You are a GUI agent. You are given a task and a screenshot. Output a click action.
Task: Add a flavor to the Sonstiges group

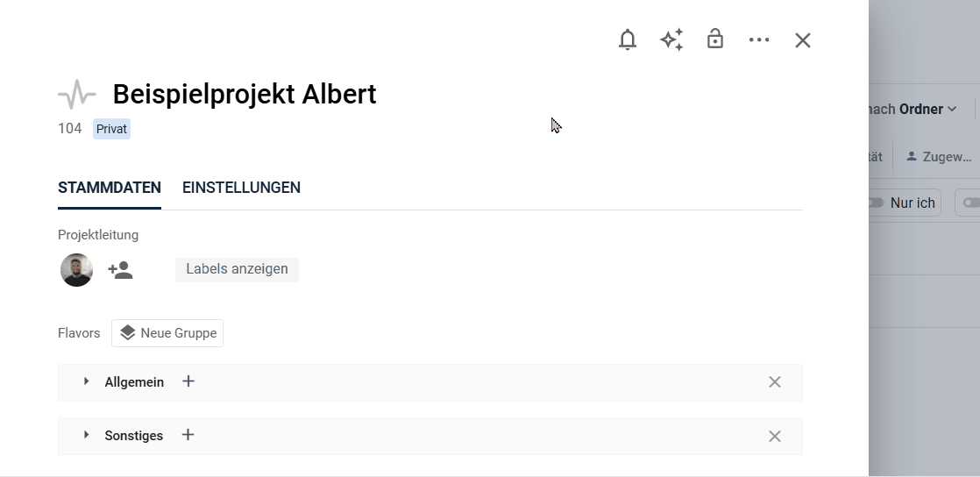click(188, 435)
